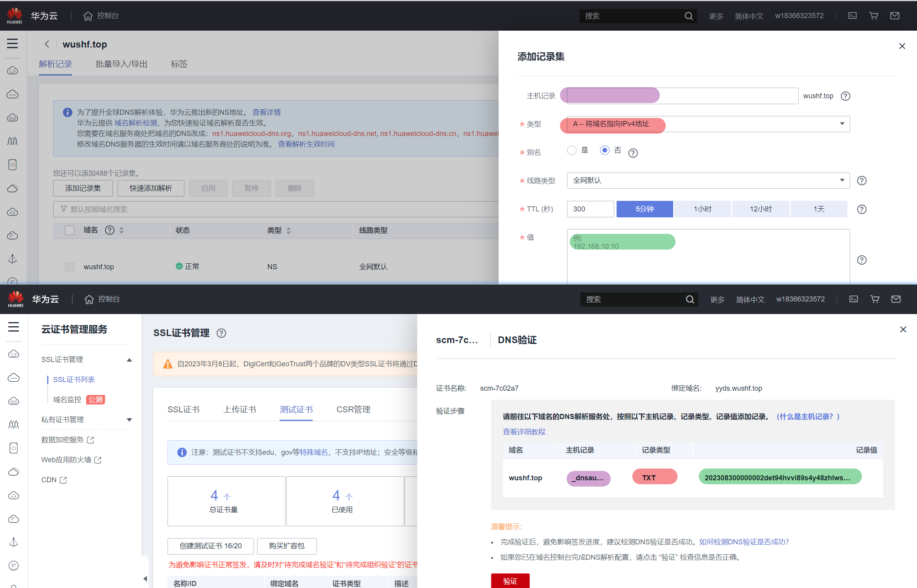
Task: Open the 查看详细教程 link
Action: click(524, 432)
